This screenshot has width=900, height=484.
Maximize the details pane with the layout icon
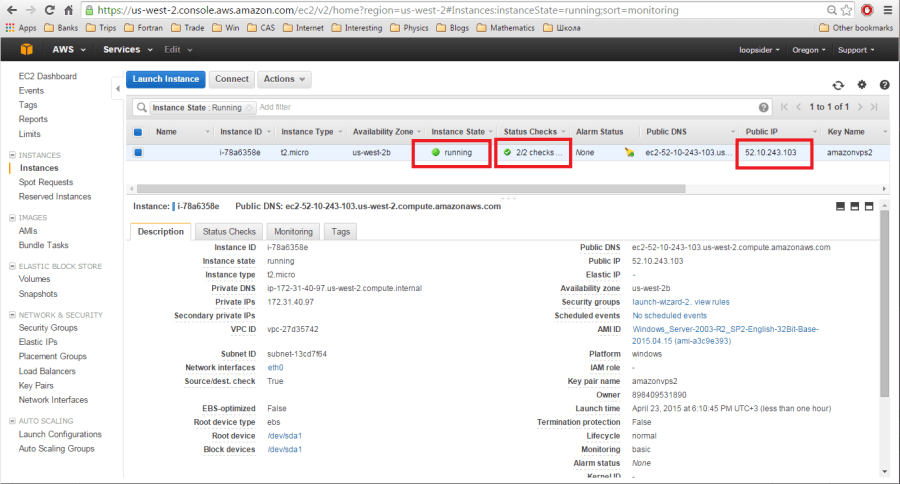869,206
